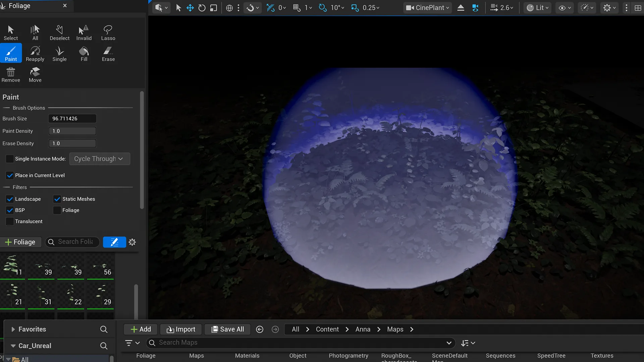Screen dimensions: 644x362
Task: Navigate to Content breadcrumb
Action: pos(327,329)
